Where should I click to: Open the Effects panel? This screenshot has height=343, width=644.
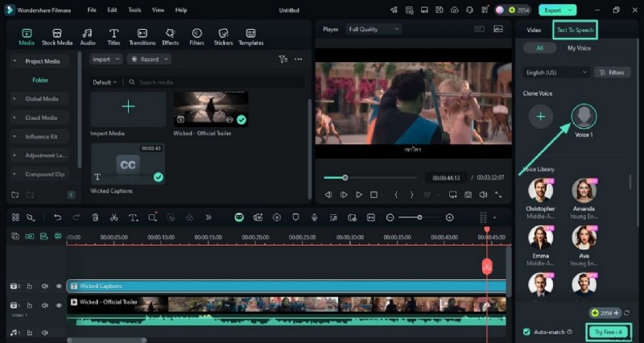[170, 36]
